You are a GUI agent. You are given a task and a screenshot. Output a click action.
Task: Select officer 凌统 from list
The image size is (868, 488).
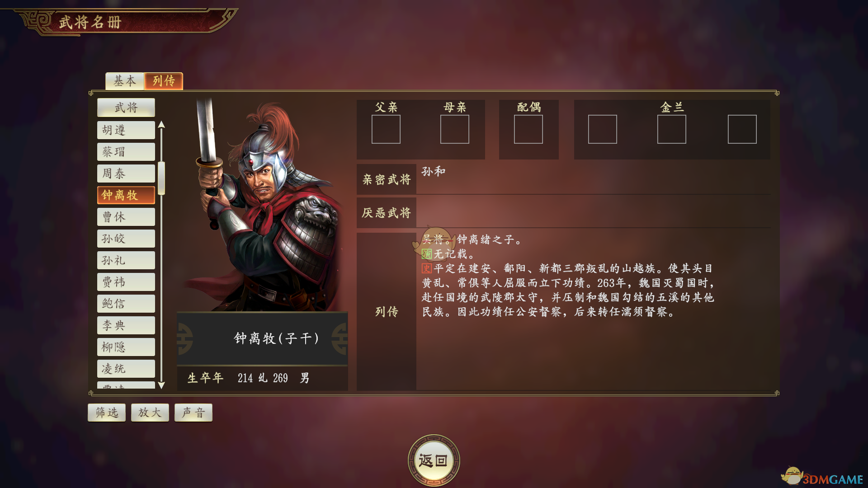[x=126, y=369]
